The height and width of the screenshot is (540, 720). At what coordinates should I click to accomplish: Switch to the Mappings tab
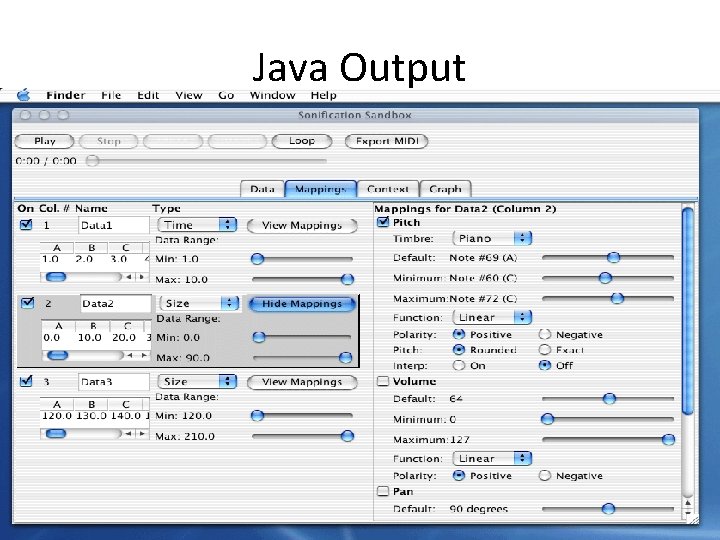click(x=321, y=189)
